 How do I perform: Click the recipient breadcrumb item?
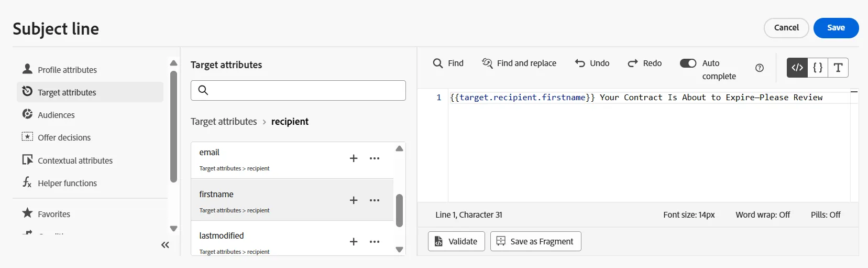tap(290, 122)
